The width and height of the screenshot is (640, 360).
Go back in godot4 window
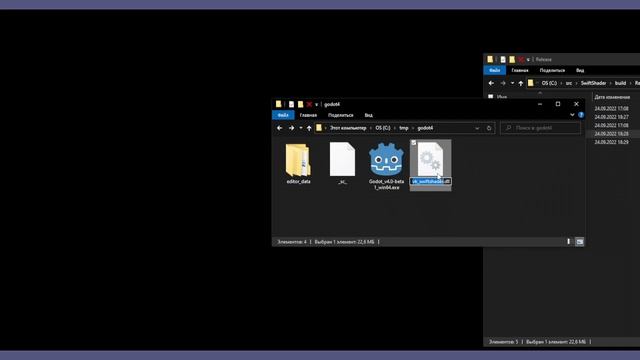(280, 128)
